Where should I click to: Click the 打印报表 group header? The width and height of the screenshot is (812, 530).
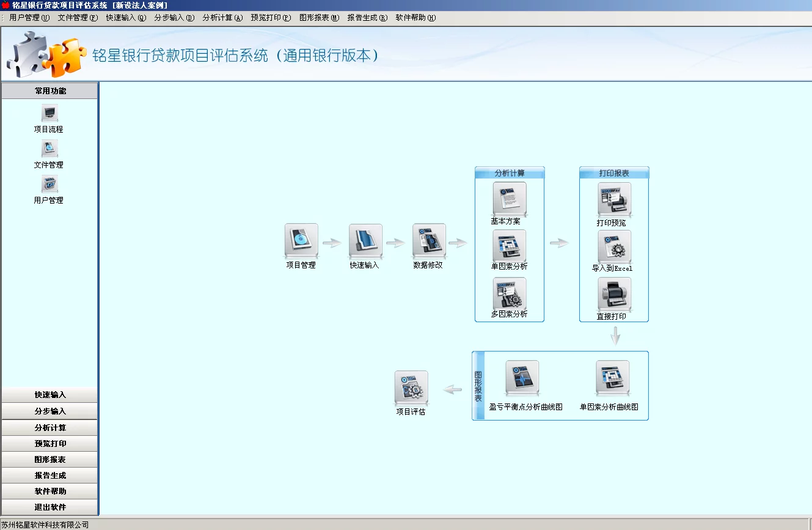point(614,173)
